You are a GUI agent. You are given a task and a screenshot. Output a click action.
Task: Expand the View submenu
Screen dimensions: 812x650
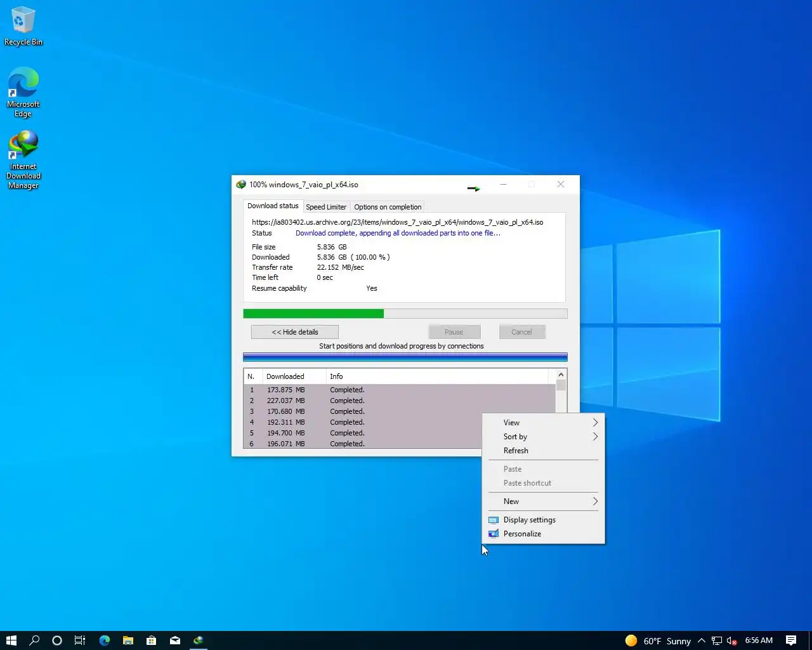tap(544, 423)
